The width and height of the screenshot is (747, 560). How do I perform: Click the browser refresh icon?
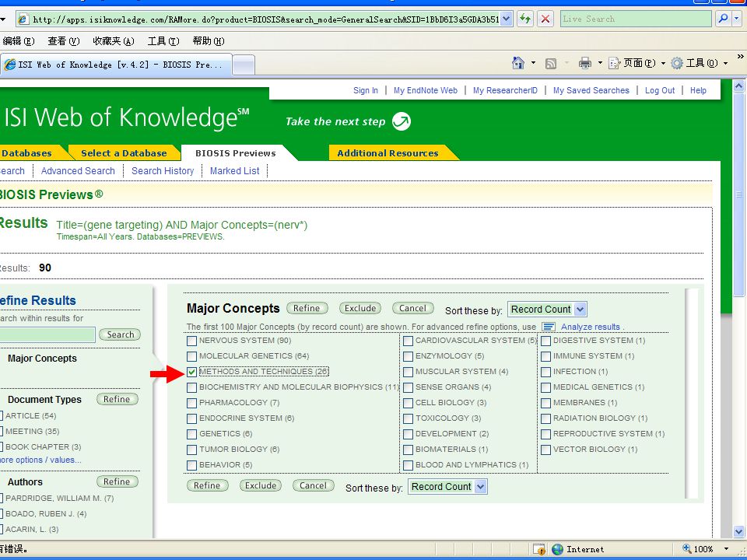[x=525, y=19]
